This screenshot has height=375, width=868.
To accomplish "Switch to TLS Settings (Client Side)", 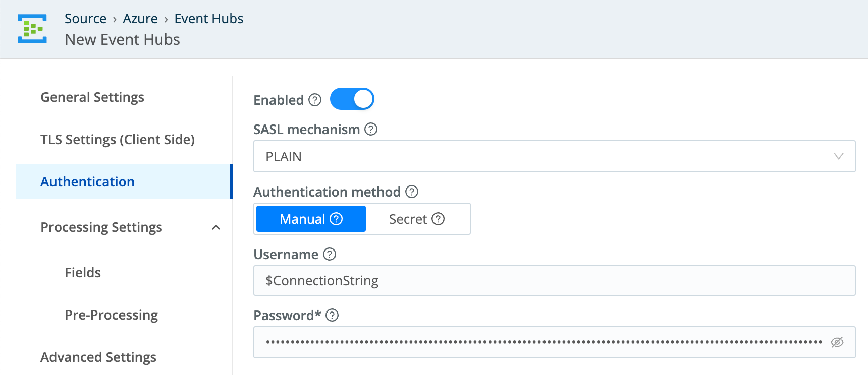I will pos(118,140).
